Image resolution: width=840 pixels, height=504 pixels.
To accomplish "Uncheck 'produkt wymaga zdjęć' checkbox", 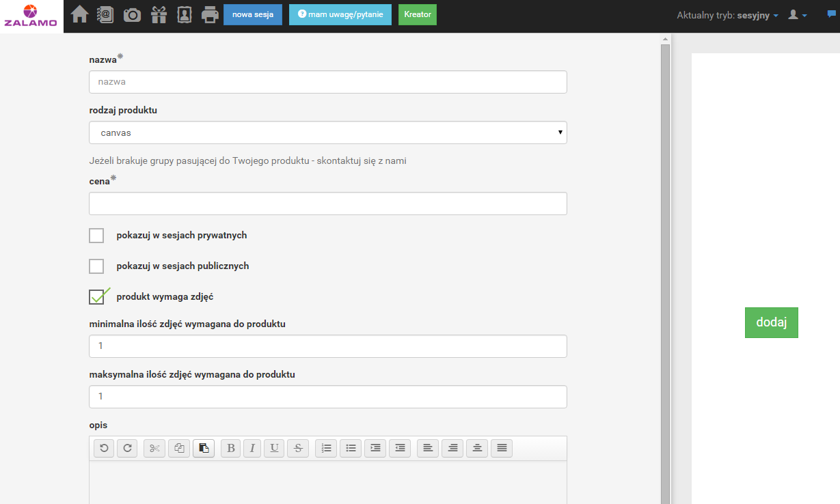I will [x=96, y=297].
